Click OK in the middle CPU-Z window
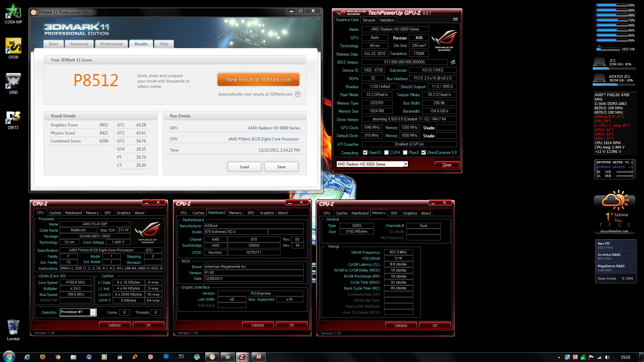 pyautogui.click(x=291, y=325)
